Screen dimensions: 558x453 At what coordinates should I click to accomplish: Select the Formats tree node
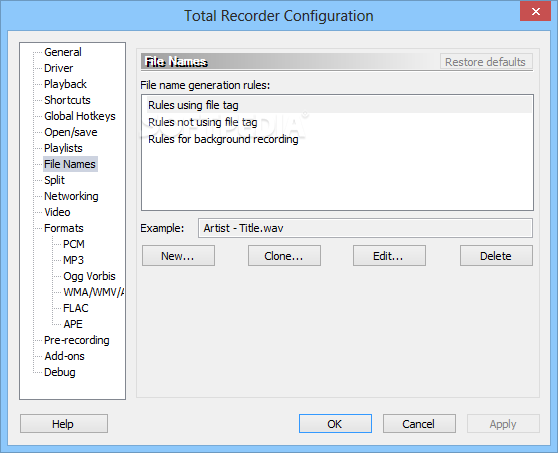click(63, 228)
